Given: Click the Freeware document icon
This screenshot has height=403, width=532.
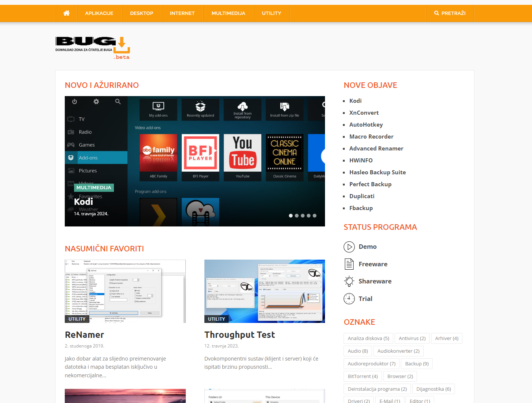Looking at the screenshot, I should click(349, 264).
